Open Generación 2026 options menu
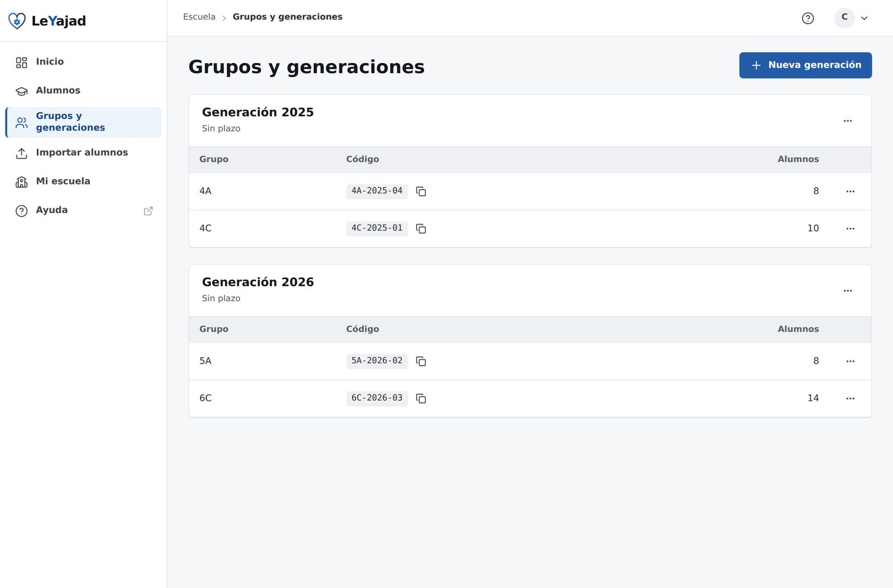Screen dimensions: 893x588 tap(848, 291)
